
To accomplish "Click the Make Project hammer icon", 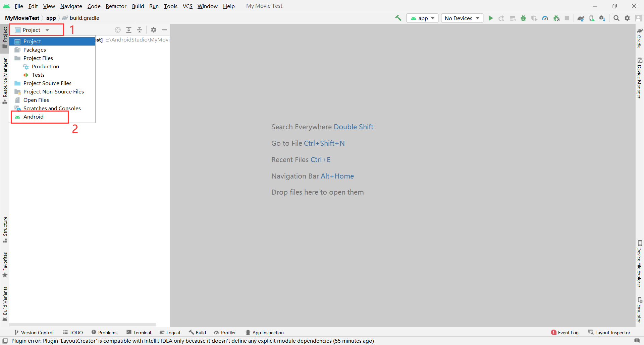I will click(x=398, y=18).
